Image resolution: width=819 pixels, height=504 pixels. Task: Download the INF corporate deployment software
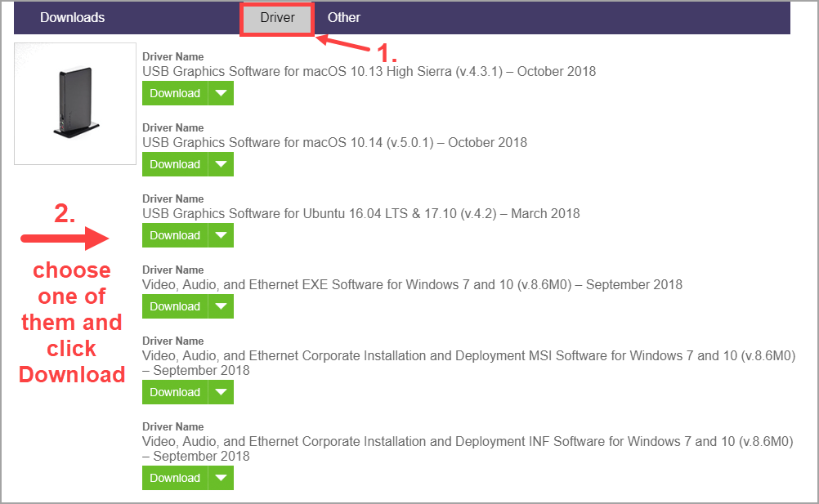coord(175,477)
